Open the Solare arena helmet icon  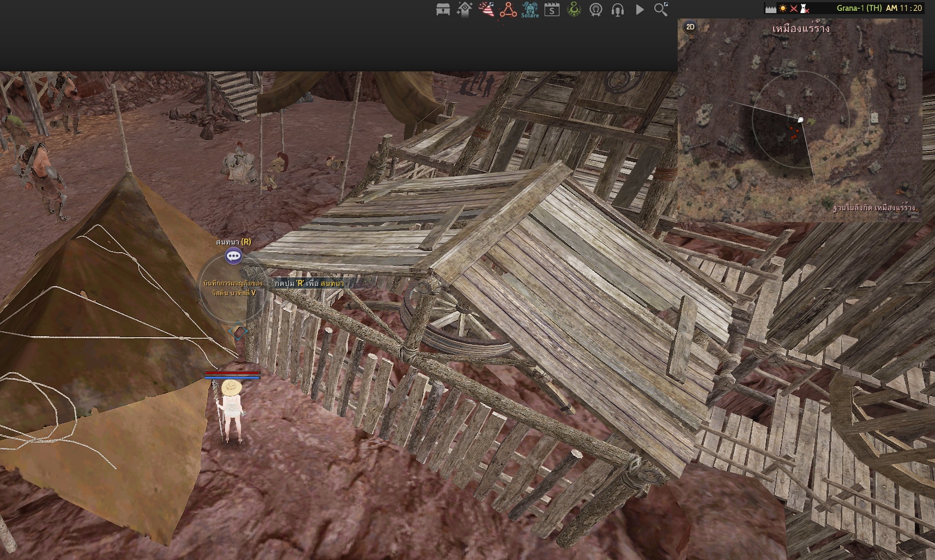[529, 10]
